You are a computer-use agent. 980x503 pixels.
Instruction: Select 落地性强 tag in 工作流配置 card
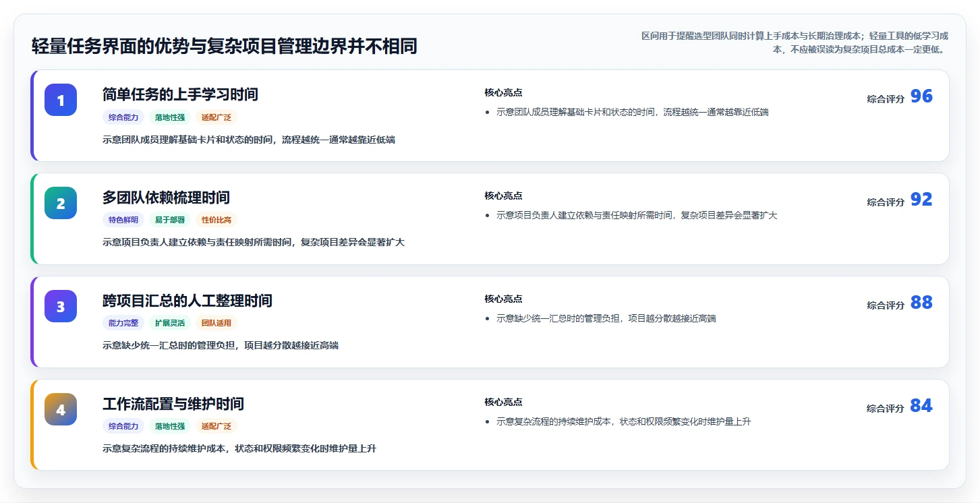(170, 426)
